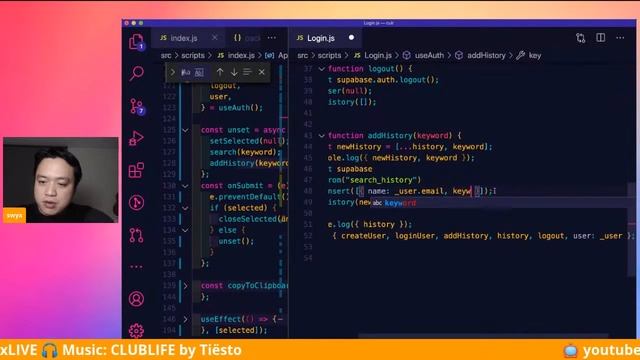Screen dimensions: 640x360
Task: Expand const copyToClipboard fold arrow
Action: point(185,286)
